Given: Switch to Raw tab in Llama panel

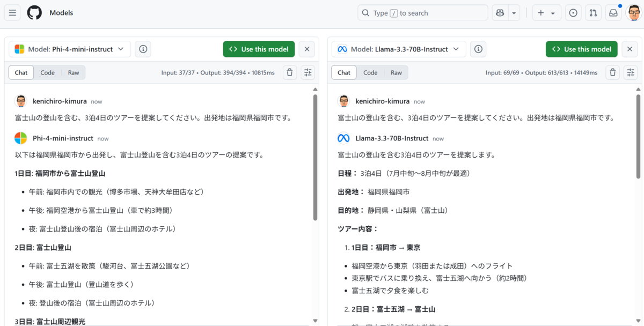Looking at the screenshot, I should point(396,72).
